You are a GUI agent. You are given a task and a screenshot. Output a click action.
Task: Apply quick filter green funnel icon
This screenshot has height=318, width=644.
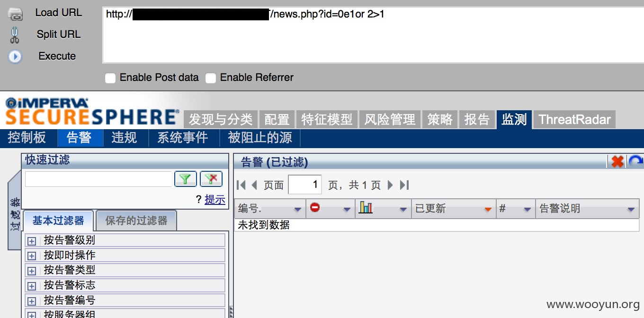(x=186, y=179)
